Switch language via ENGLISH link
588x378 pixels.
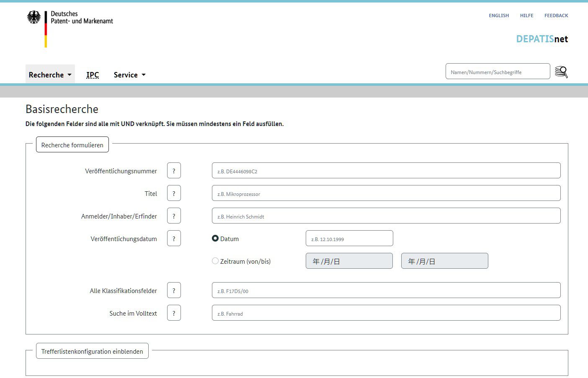point(499,15)
